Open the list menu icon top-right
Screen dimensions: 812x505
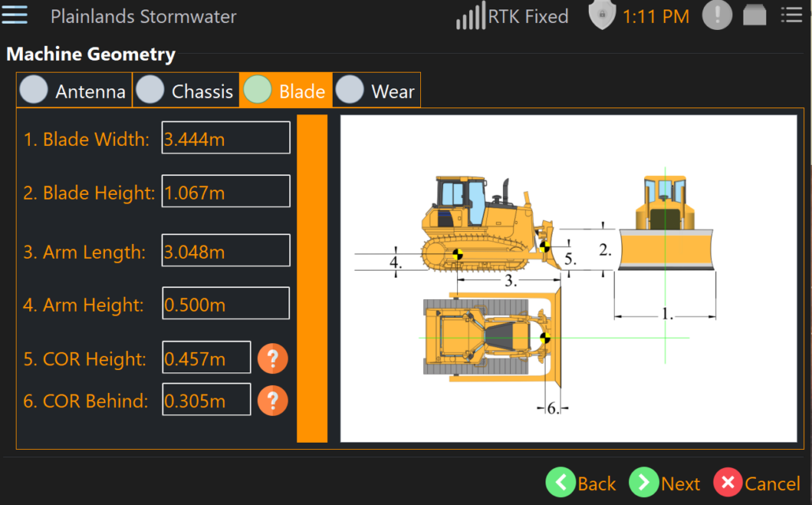(x=791, y=15)
